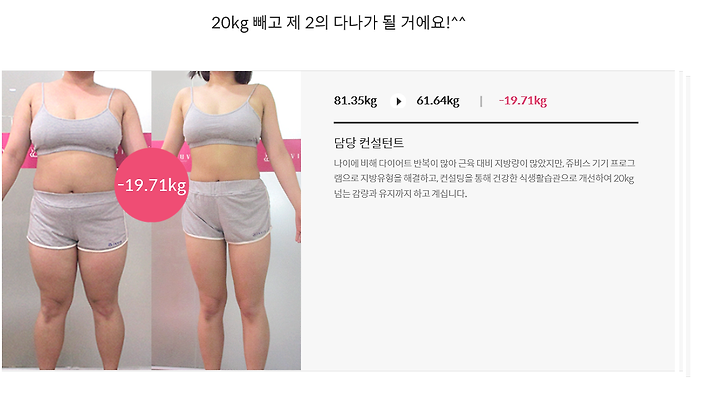720x401 pixels.
Task: Click the vertical divider between the weight figures
Action: pyautogui.click(x=481, y=101)
